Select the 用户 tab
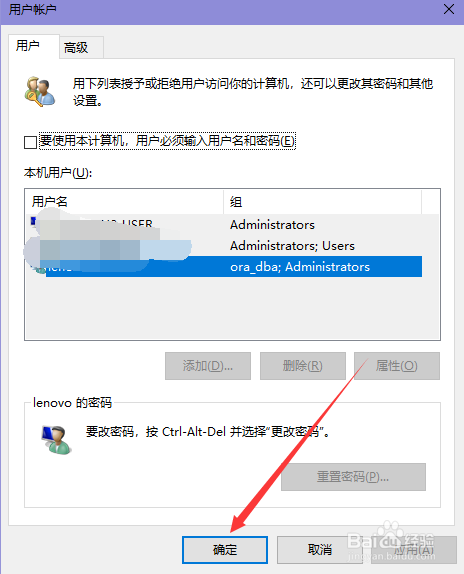464x574 pixels. click(34, 46)
